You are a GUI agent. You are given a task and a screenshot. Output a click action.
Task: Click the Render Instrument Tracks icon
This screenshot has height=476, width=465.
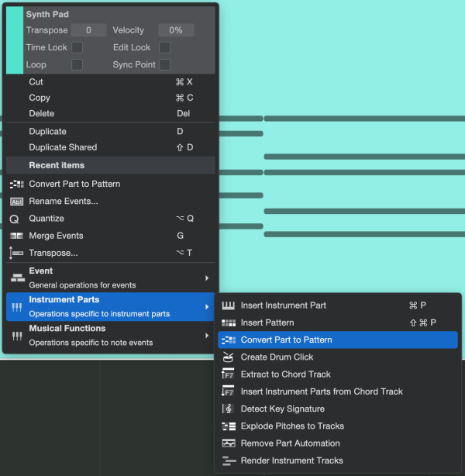[229, 460]
